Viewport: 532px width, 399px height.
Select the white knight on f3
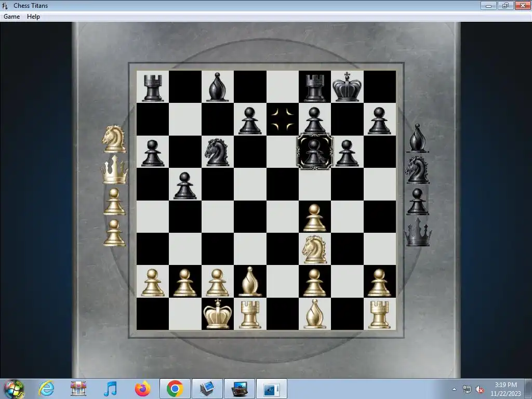[x=314, y=249]
